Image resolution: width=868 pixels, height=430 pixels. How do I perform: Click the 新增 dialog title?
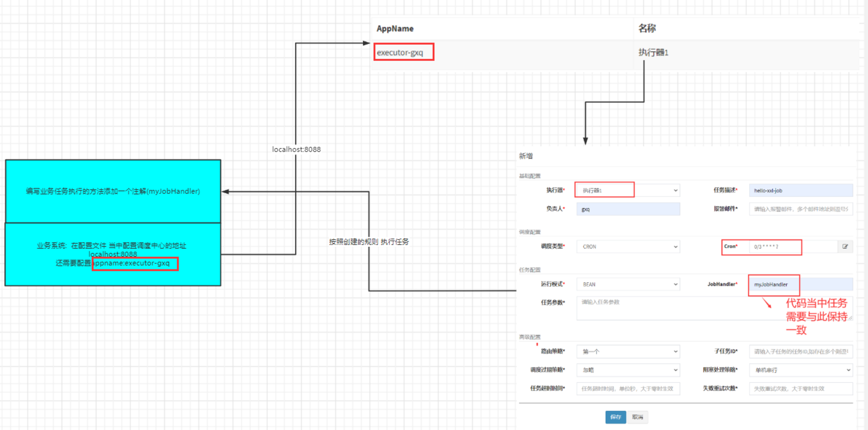coord(526,156)
